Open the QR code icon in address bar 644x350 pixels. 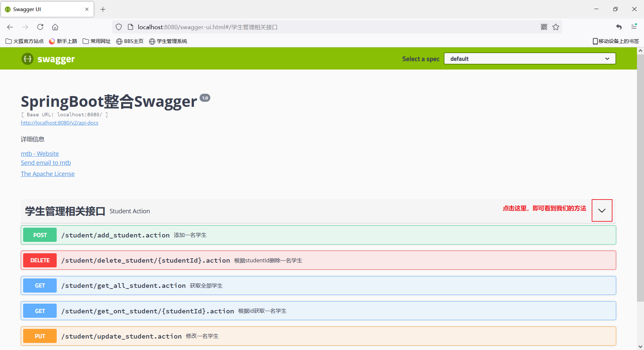544,27
